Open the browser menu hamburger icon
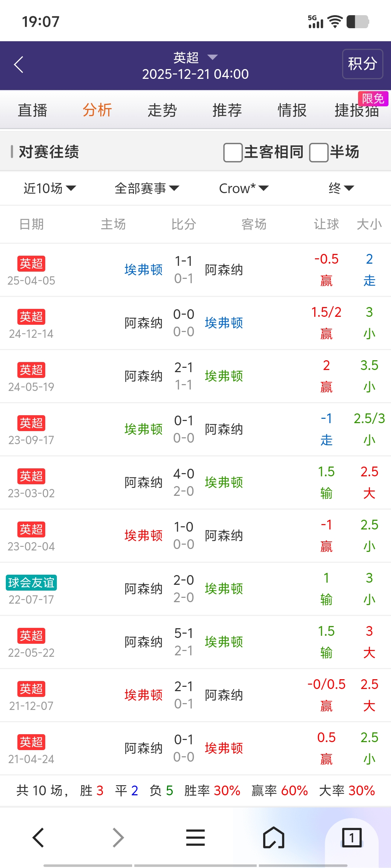The width and height of the screenshot is (391, 868). (x=195, y=837)
